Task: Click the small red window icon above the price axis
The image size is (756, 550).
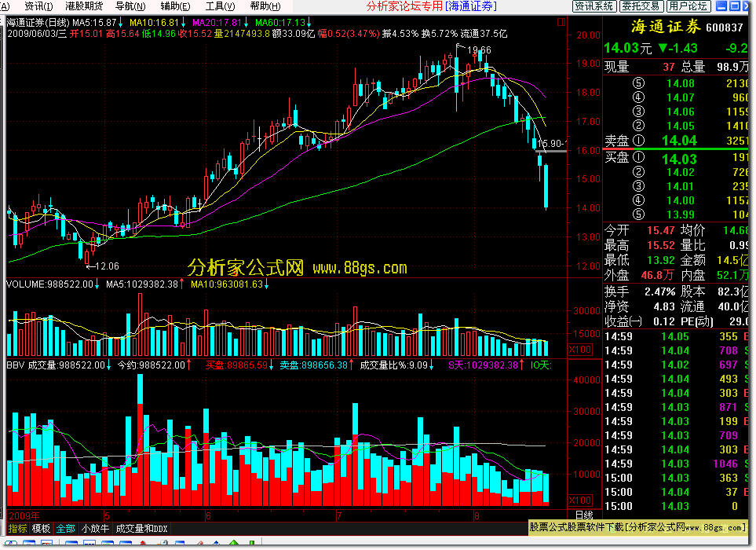Action: pos(561,22)
